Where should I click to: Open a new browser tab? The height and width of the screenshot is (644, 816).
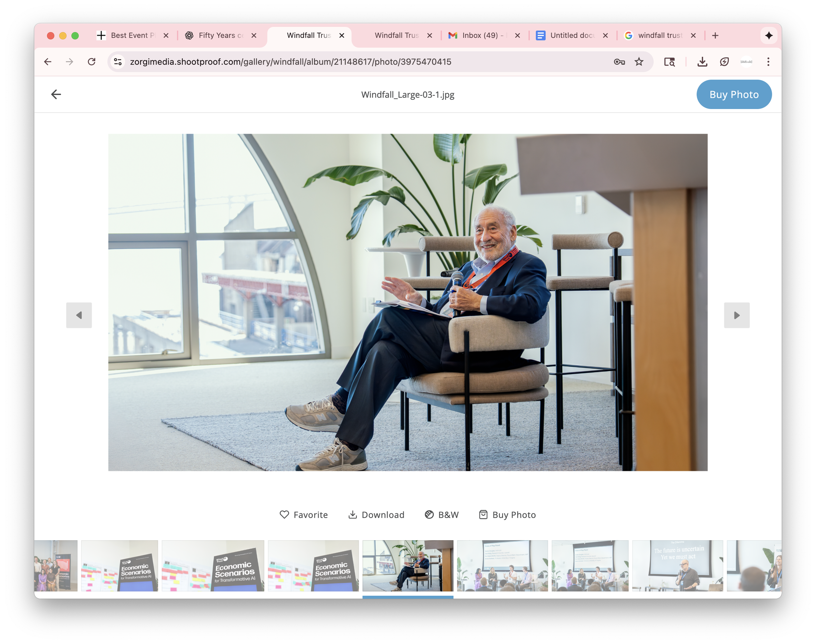(x=715, y=36)
